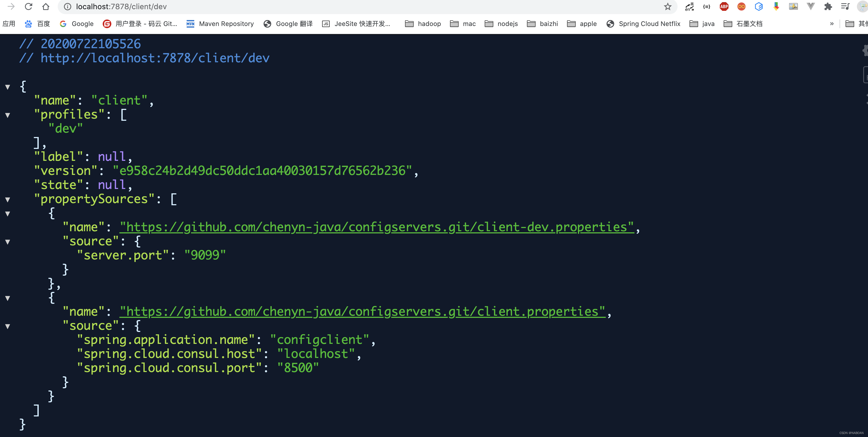Collapse the "profiles" array
This screenshot has height=437, width=868.
(x=7, y=116)
